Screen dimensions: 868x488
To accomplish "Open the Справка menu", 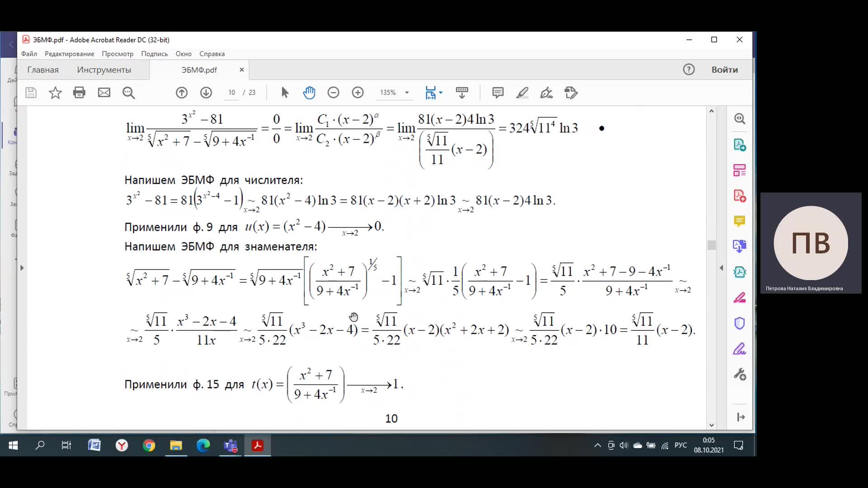I will (x=212, y=54).
